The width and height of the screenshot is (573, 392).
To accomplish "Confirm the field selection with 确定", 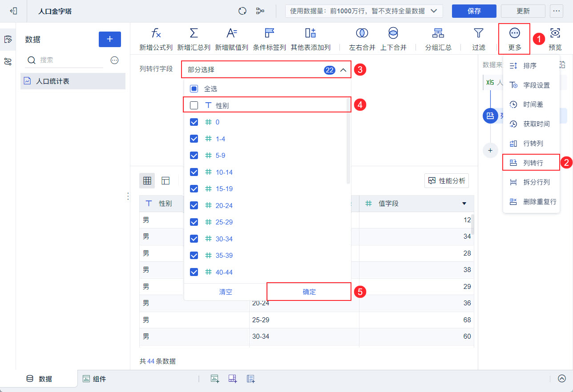I will 309,292.
